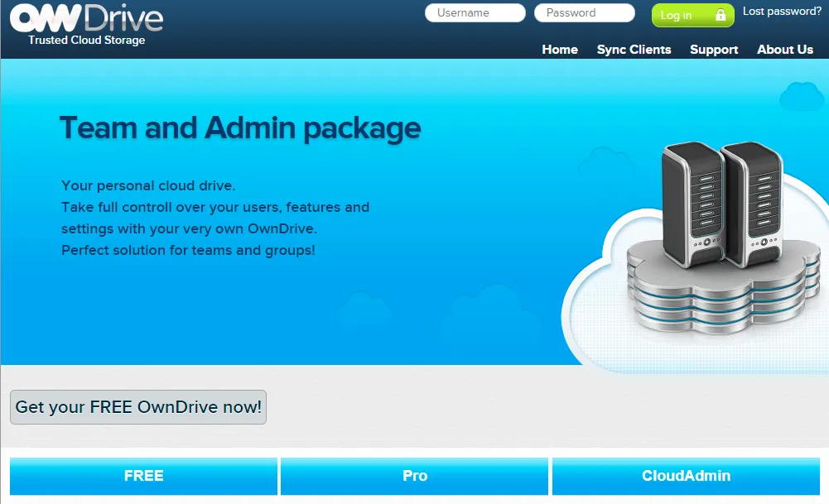829x504 pixels.
Task: Open the About Us menu item
Action: 785,50
